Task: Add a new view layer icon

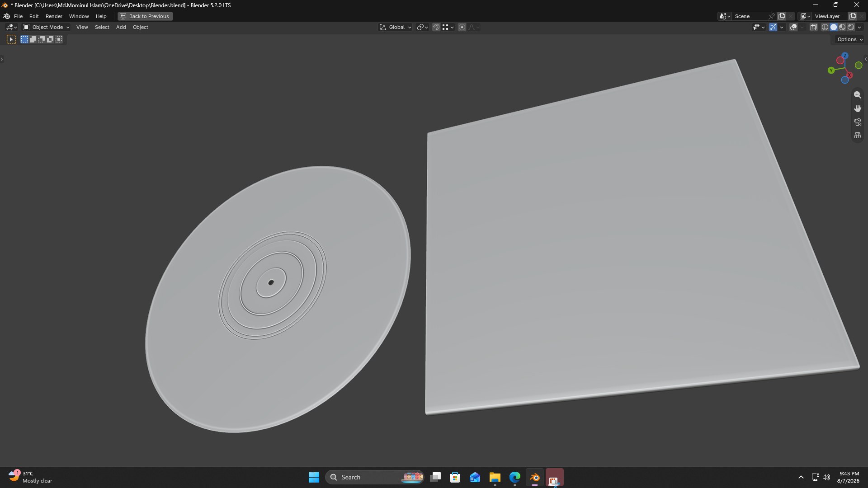Action: 853,16
